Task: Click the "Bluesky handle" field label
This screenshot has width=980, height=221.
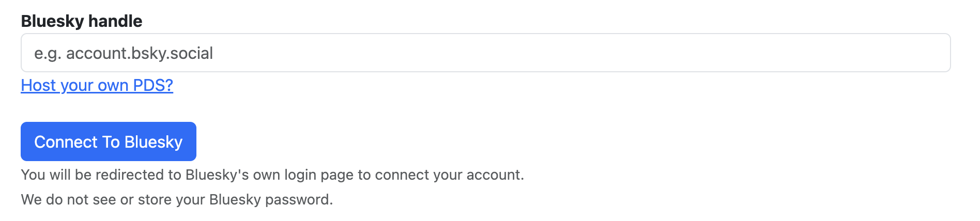Action: (81, 21)
